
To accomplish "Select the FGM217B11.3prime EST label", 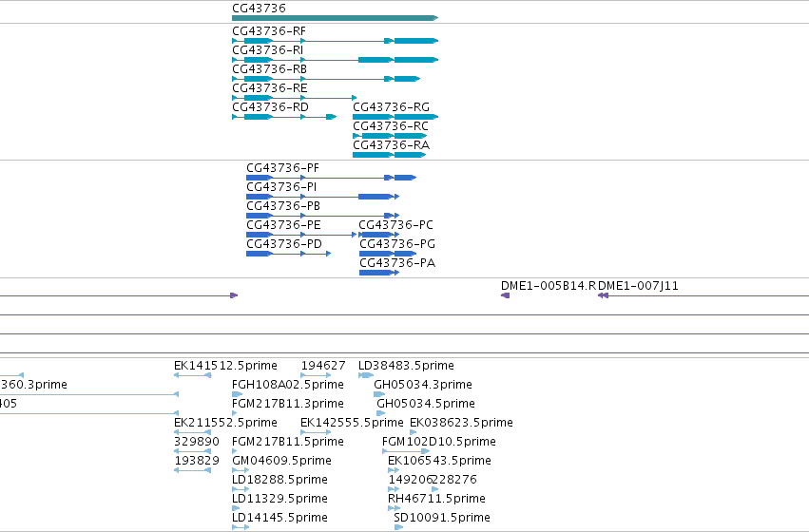I will tap(288, 404).
